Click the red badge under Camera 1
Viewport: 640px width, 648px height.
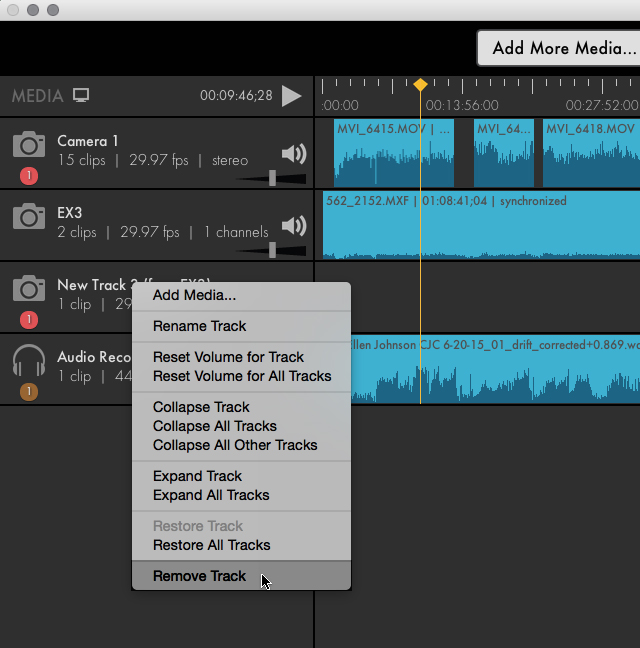tap(29, 176)
